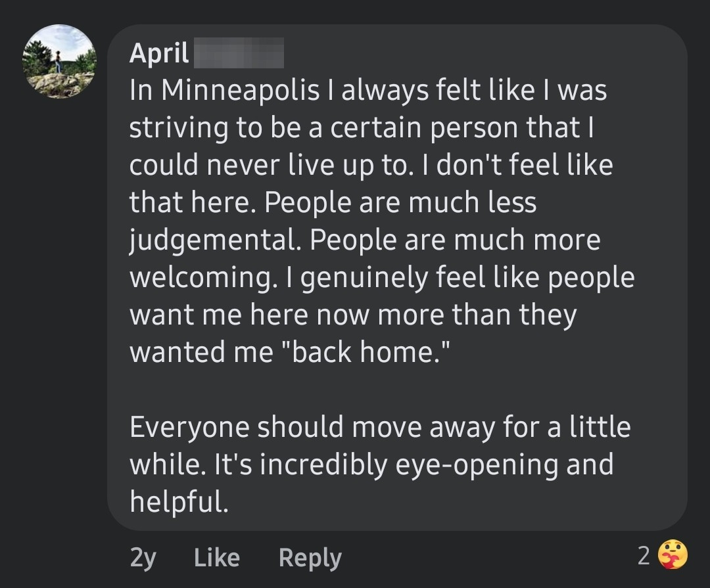Reply to April's comment
This screenshot has width=710, height=588.
(310, 558)
